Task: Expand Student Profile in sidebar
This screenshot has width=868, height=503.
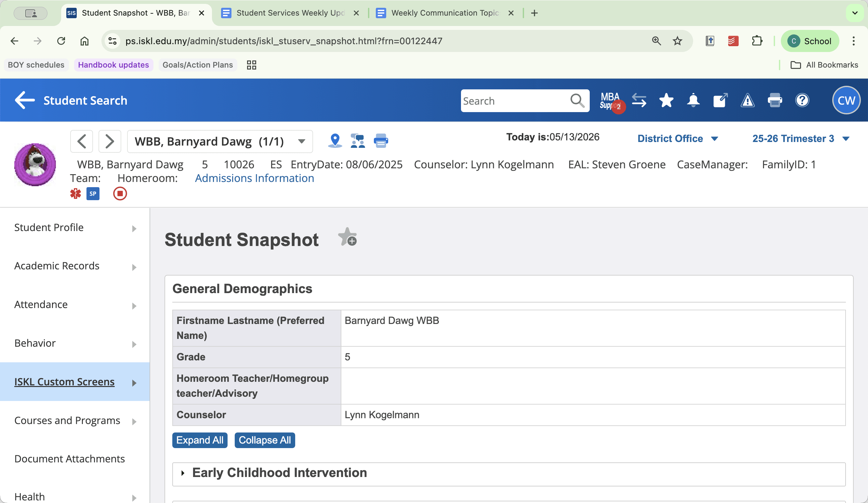Action: 75,227
